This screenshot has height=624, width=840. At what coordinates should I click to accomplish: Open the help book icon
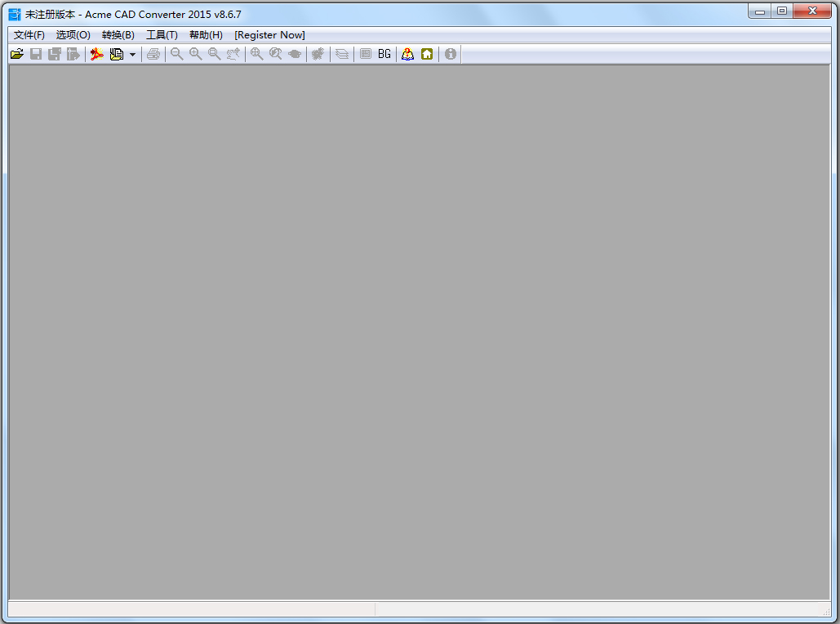click(407, 53)
